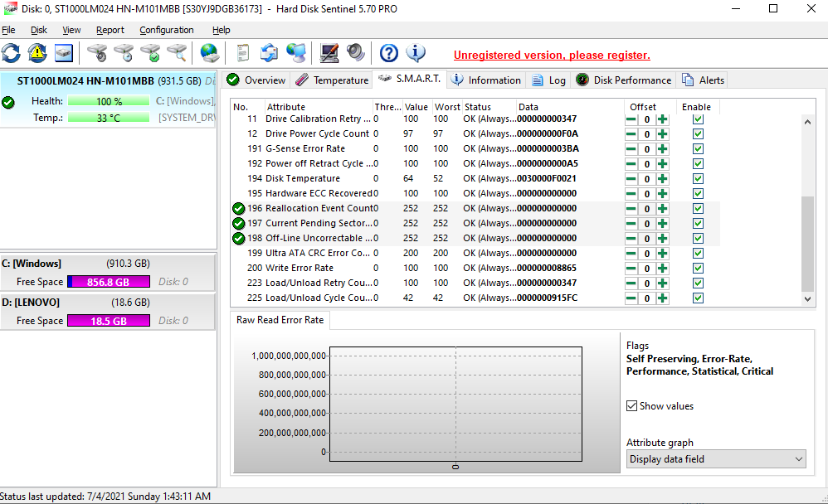Image resolution: width=828 pixels, height=504 pixels.
Task: Open the File menu
Action: coord(8,30)
